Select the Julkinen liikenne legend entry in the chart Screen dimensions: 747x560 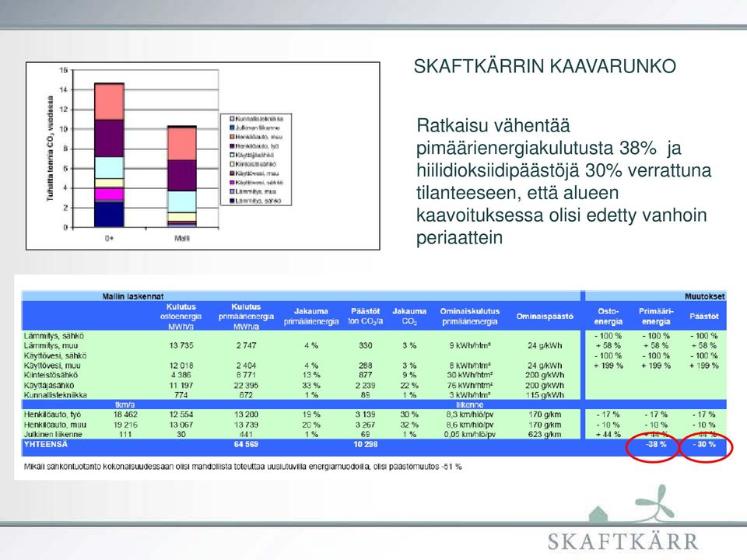[x=255, y=128]
